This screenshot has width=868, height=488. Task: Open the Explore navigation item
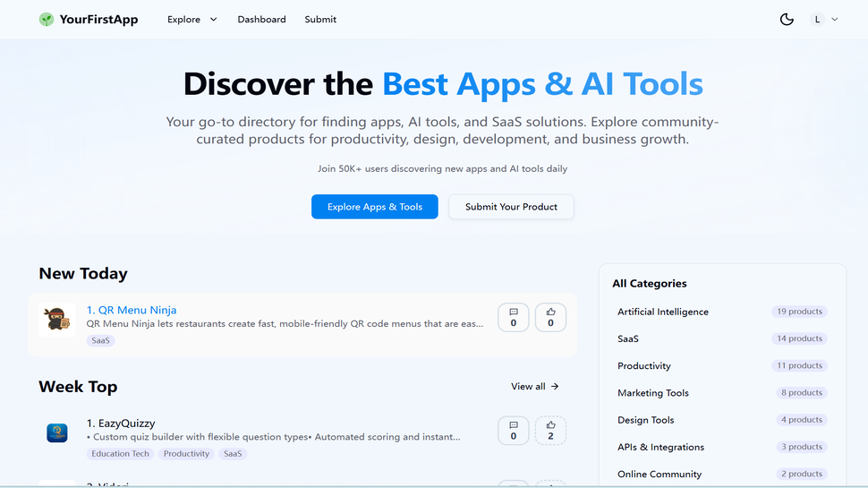pyautogui.click(x=183, y=20)
